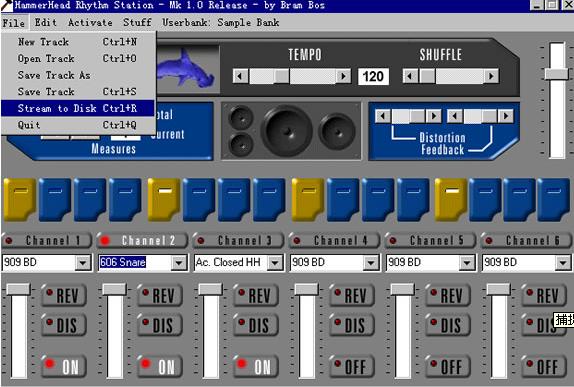Turn on Channel 6 OFF button
574x387 pixels.
543,366
